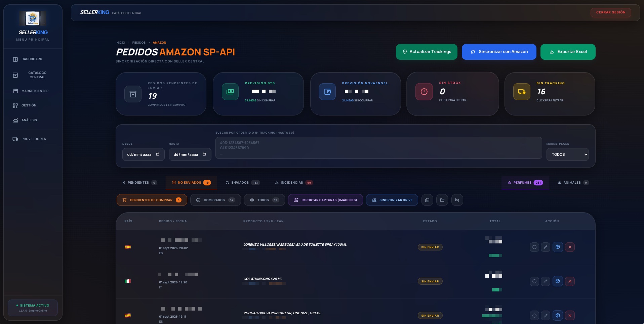Open the Gestión sidebar section
644x324 pixels.
(x=33, y=105)
